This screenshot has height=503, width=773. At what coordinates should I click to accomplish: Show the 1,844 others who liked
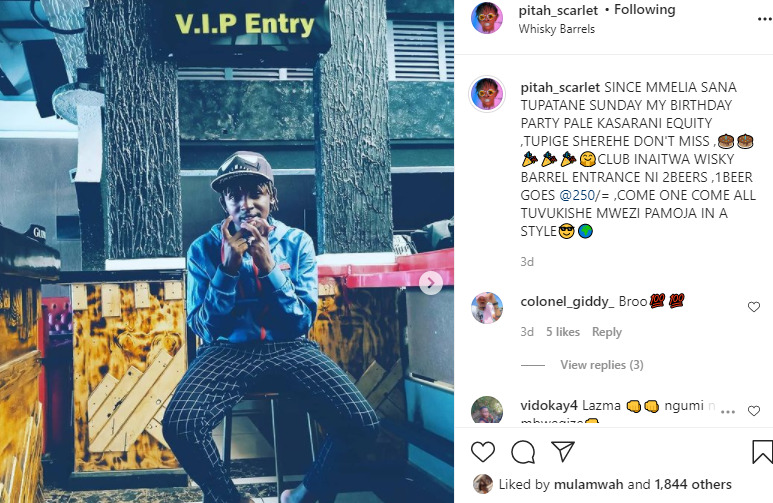693,484
